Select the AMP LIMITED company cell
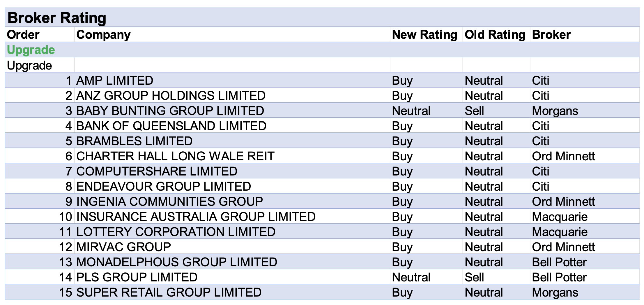The width and height of the screenshot is (644, 305). pos(115,81)
